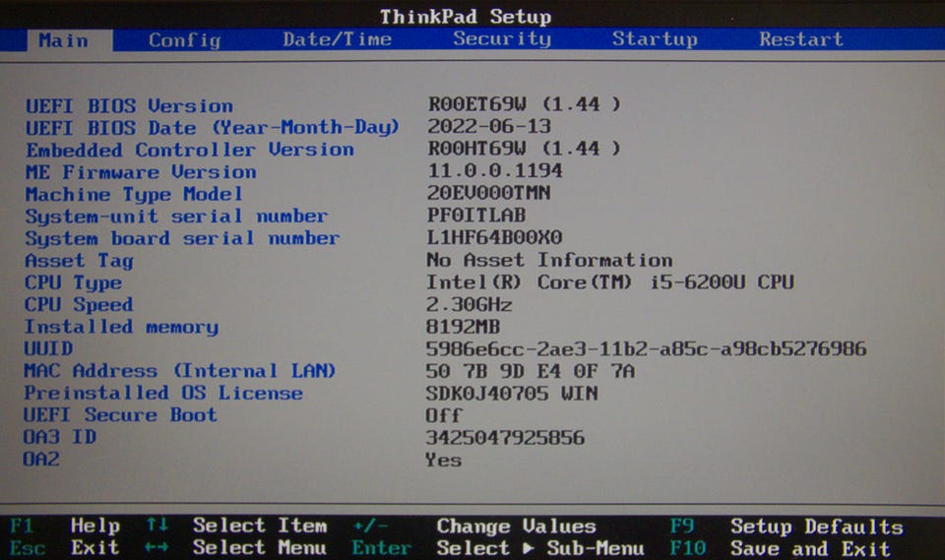
Task: Select System-unit serial number label
Action: tap(176, 217)
